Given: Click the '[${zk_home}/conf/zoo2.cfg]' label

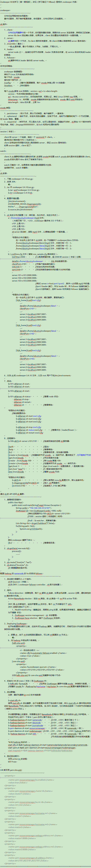Looking at the screenshot, I should tap(28, 325).
